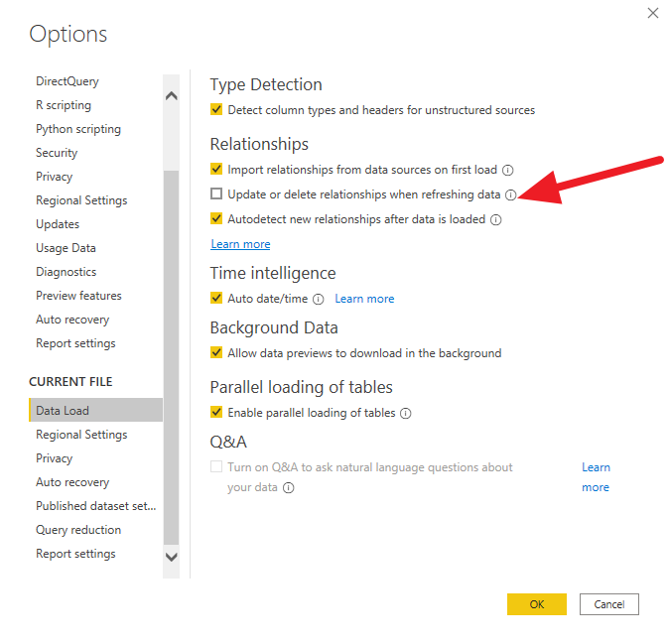The image size is (669, 644).
Task: Toggle Allow data previews background download
Action: 216,352
